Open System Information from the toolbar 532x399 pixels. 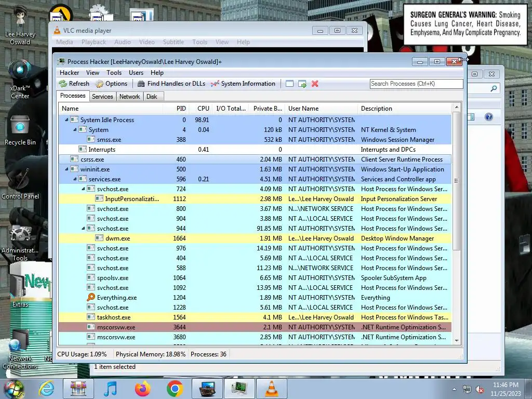click(x=243, y=84)
